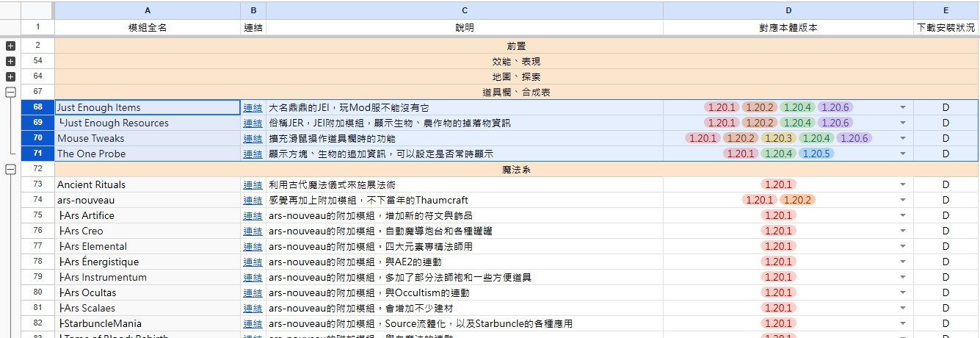The height and width of the screenshot is (338, 980).
Task: Select the Ancient Rituals name cell
Action: pos(148,185)
